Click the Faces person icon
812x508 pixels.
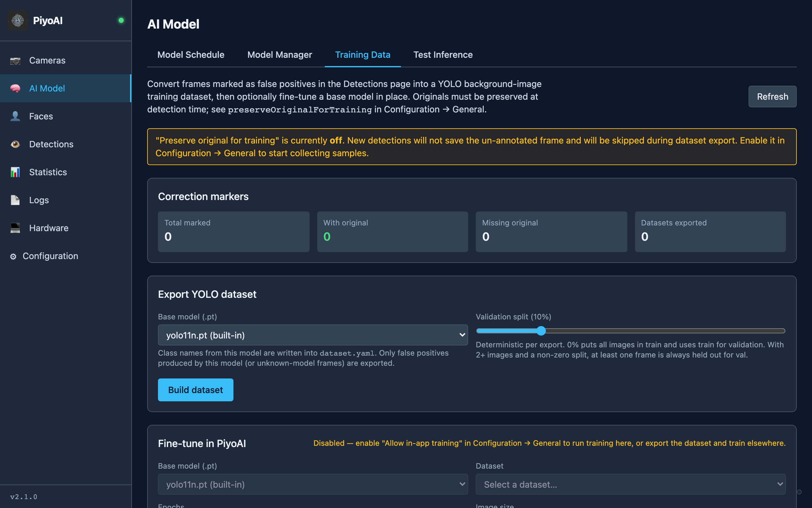(x=15, y=116)
